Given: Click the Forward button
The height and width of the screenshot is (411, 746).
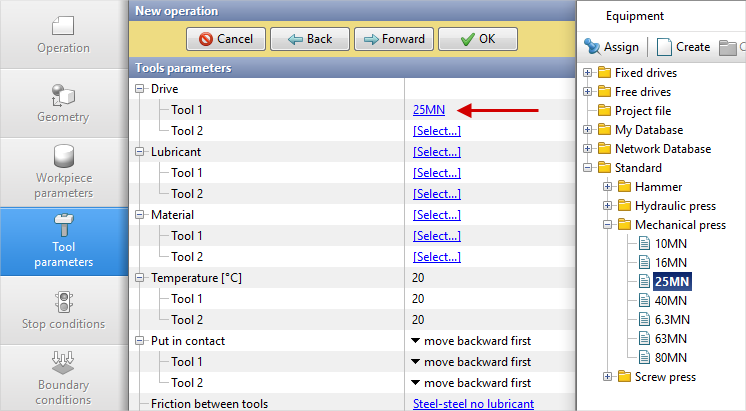Looking at the screenshot, I should pyautogui.click(x=394, y=39).
